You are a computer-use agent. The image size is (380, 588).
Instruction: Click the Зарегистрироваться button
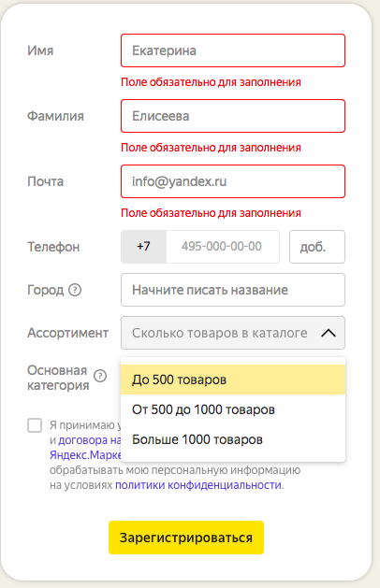(x=186, y=538)
